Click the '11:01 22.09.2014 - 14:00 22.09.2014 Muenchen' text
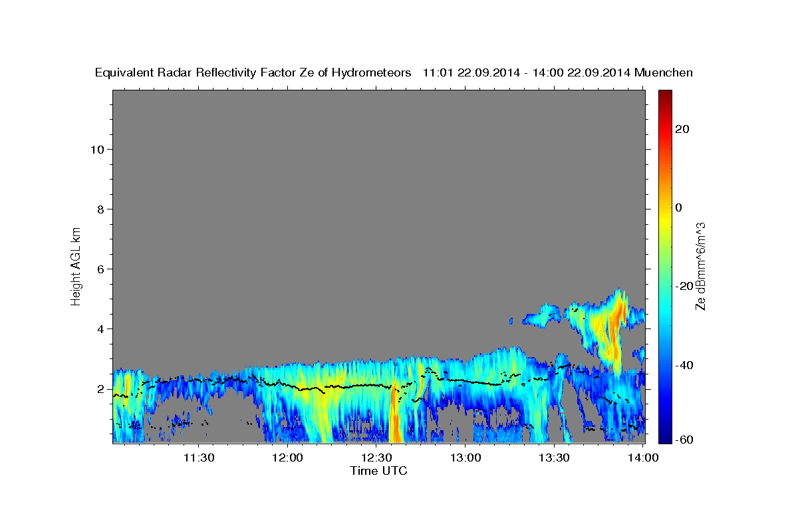 click(558, 72)
